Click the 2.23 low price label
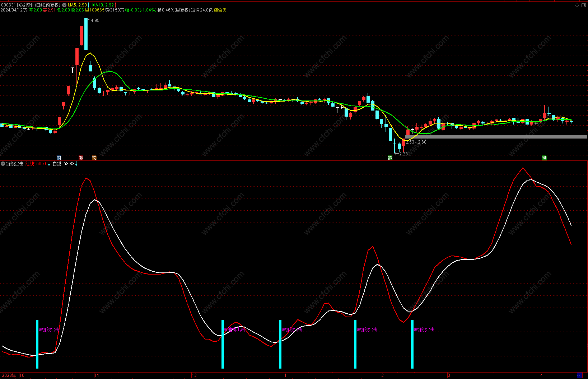This screenshot has height=379, width=588. point(403,154)
